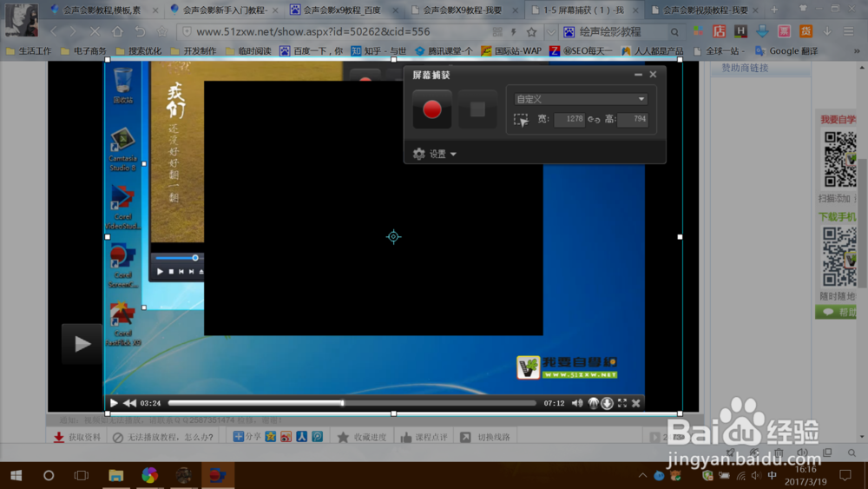
Task: Click the 分享 share button
Action: [247, 436]
